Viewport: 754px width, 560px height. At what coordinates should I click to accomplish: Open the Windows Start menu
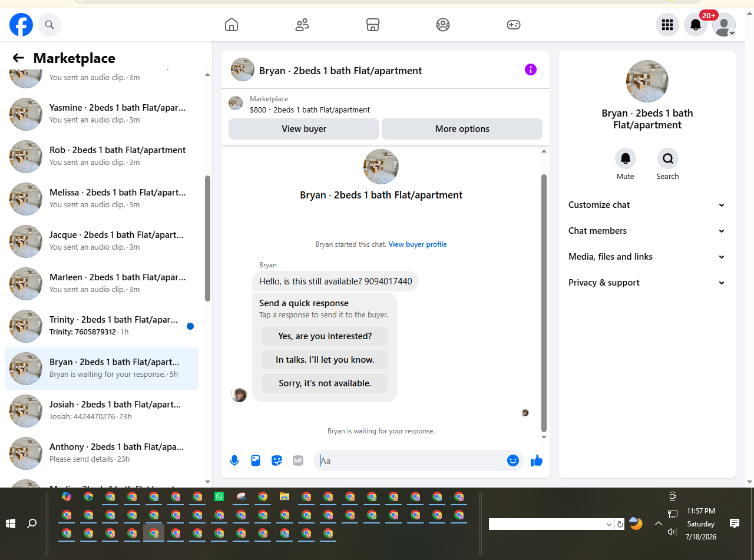click(11, 523)
